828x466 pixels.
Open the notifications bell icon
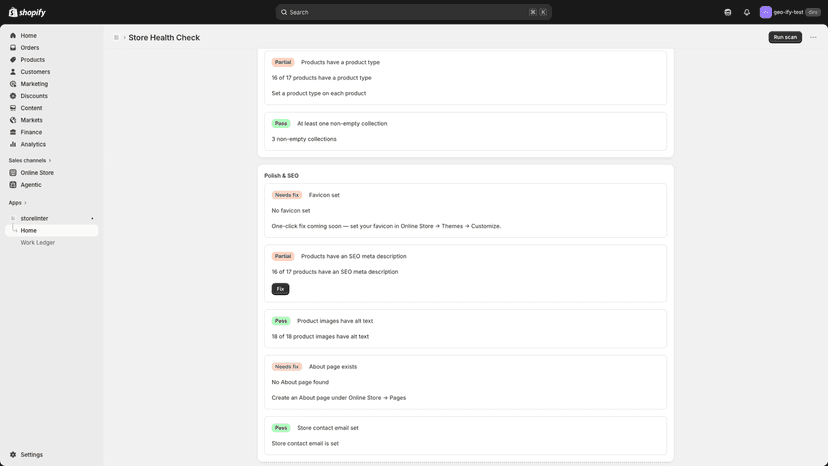click(x=747, y=12)
